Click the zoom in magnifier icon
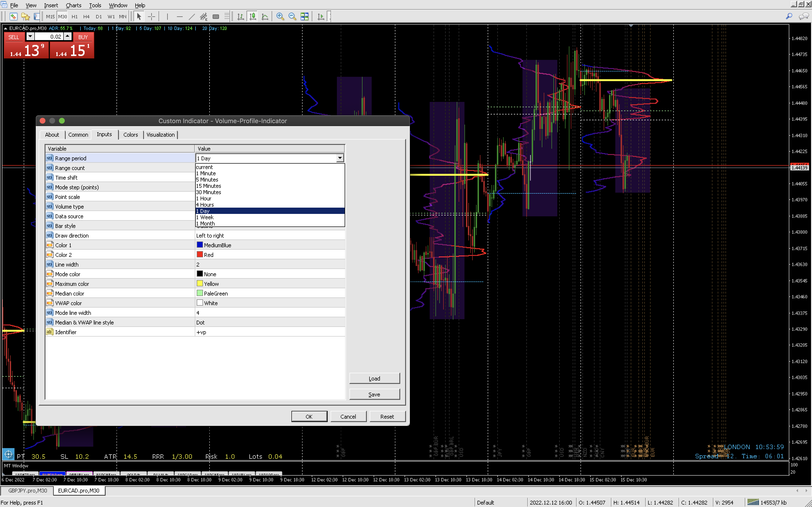The width and height of the screenshot is (812, 507). pyautogui.click(x=280, y=16)
